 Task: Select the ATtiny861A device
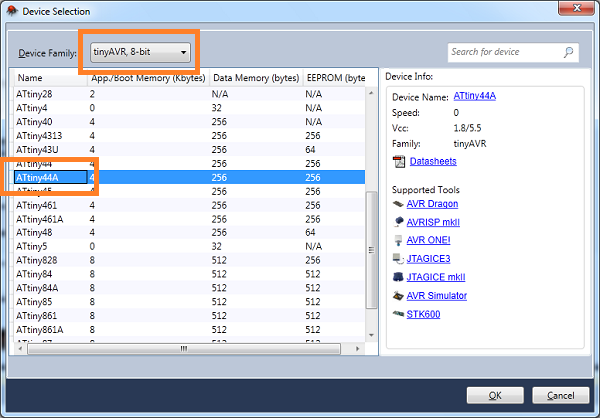[x=190, y=329]
